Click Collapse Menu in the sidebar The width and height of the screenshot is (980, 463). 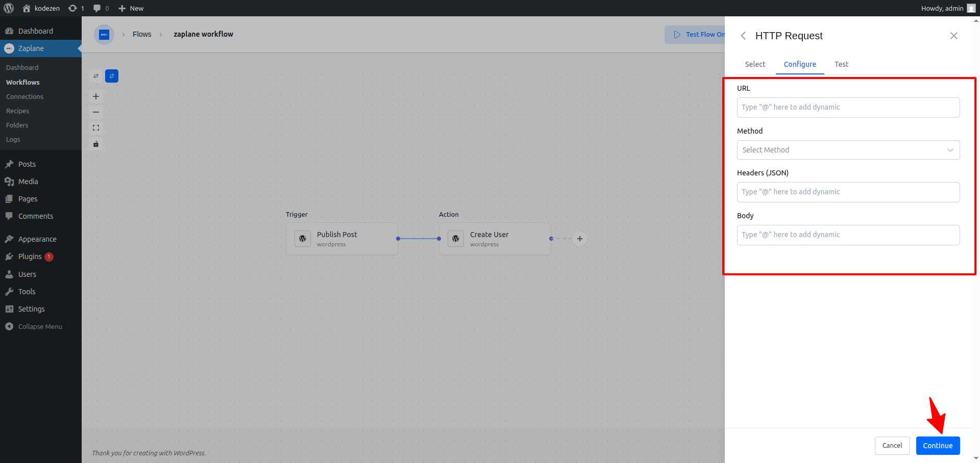(41, 326)
